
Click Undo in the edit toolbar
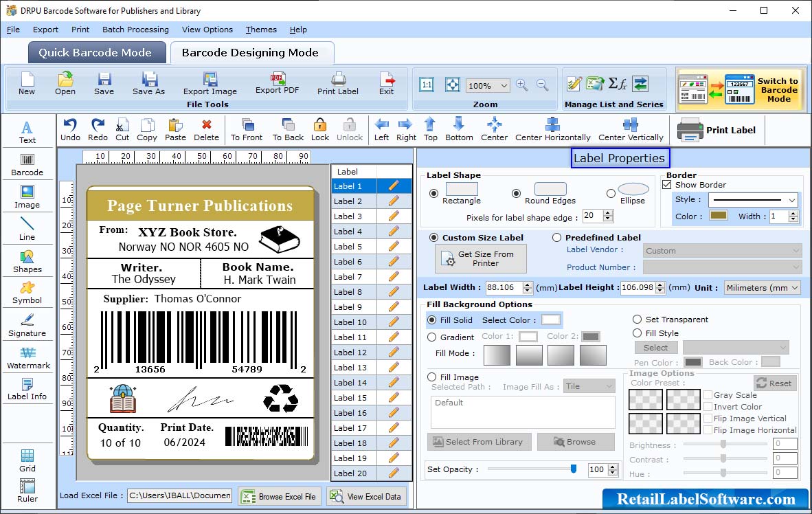[70, 130]
